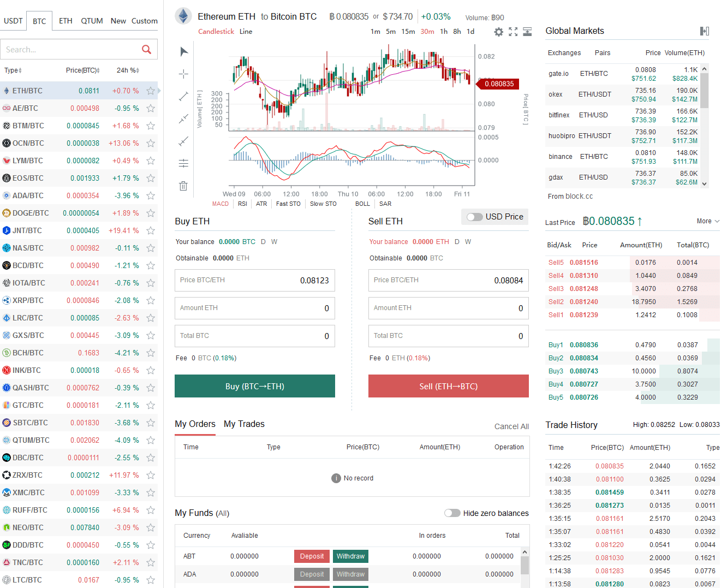The image size is (727, 588).
Task: Click the chart snapshot/upload icon
Action: [x=527, y=32]
